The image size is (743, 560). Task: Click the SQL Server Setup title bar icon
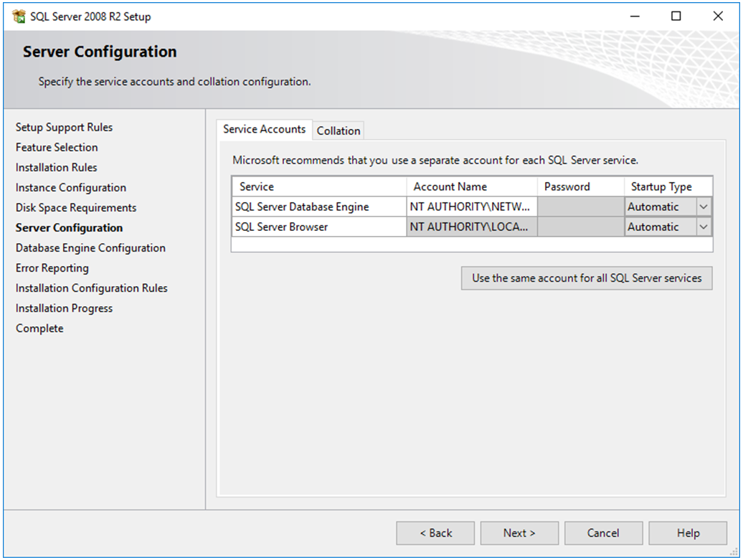pyautogui.click(x=19, y=16)
